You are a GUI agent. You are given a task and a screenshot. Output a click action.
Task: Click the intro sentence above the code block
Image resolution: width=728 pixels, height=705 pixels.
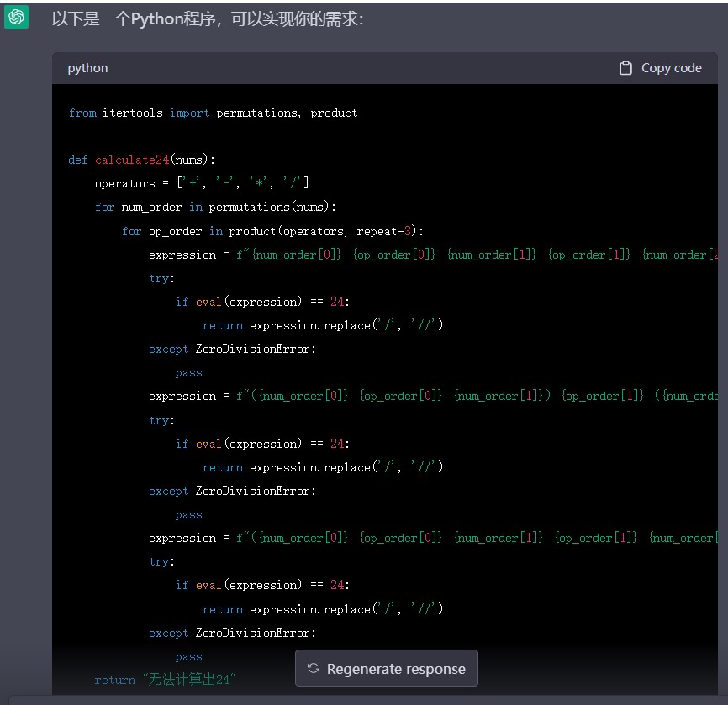[208, 18]
